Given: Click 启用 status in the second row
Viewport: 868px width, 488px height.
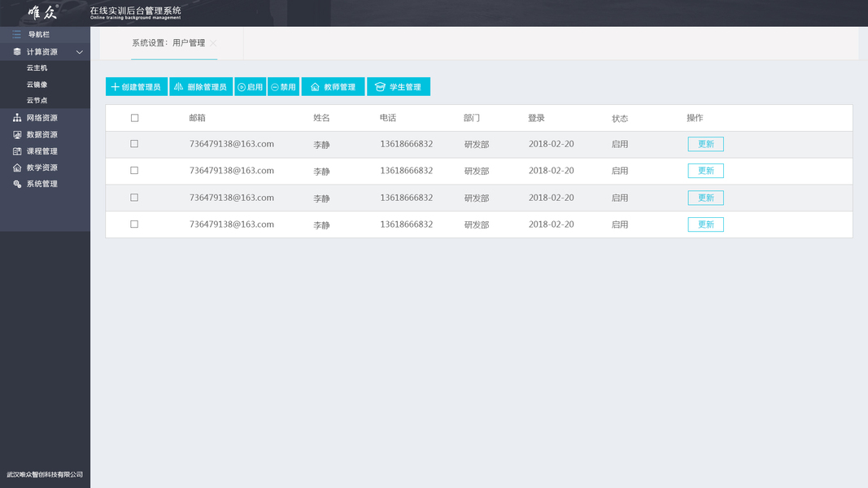Looking at the screenshot, I should click(x=619, y=171).
